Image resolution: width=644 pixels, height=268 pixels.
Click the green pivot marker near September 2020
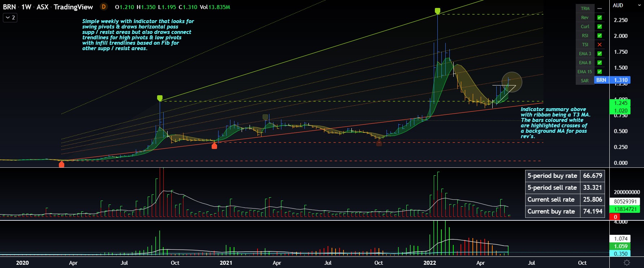[160, 98]
